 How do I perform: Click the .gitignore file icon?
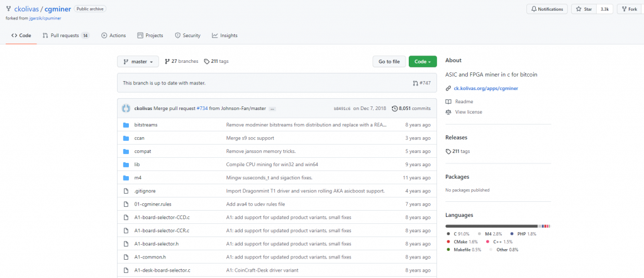(x=126, y=191)
